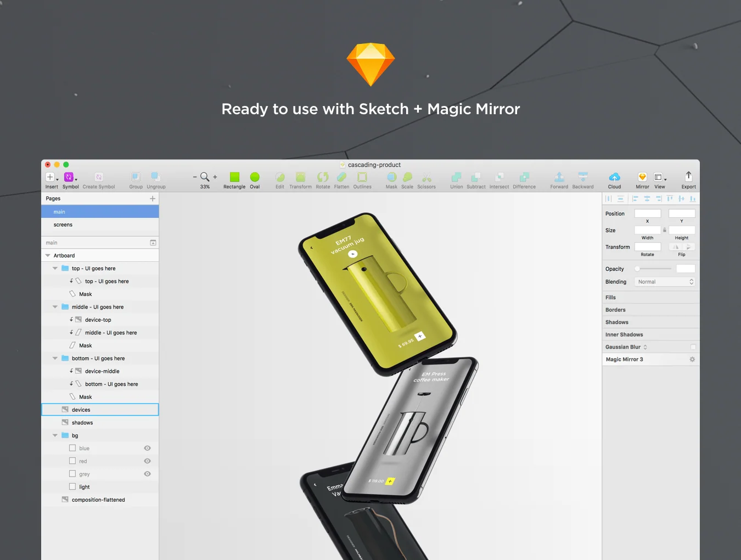Collapse the middle - UI goes here folder

55,307
